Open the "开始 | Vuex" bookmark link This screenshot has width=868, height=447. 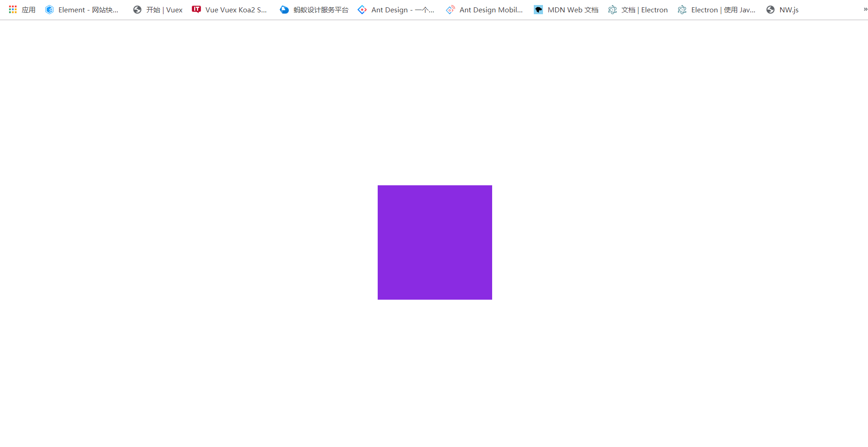point(164,10)
